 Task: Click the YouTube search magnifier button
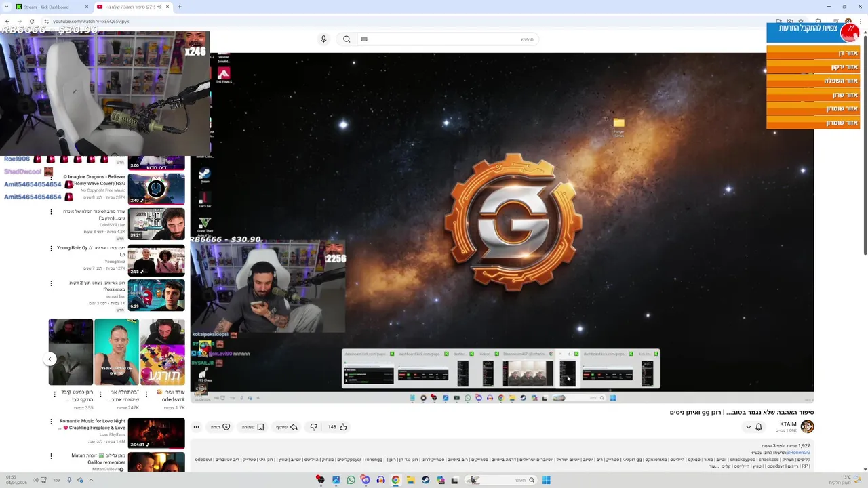(347, 39)
